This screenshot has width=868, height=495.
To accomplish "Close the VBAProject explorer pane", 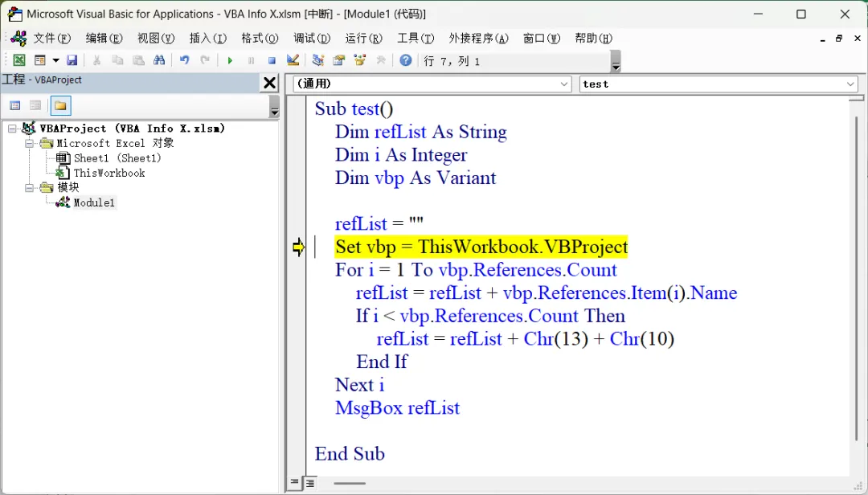I will pos(269,83).
